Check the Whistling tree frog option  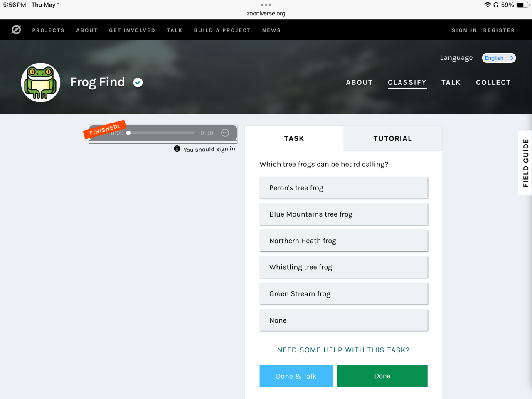[x=343, y=267]
